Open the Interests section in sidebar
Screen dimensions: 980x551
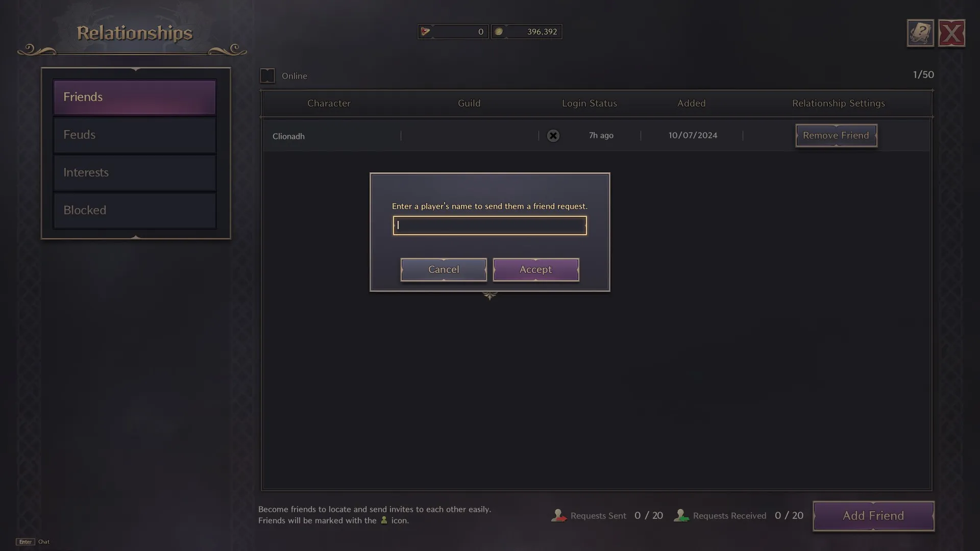tap(135, 171)
